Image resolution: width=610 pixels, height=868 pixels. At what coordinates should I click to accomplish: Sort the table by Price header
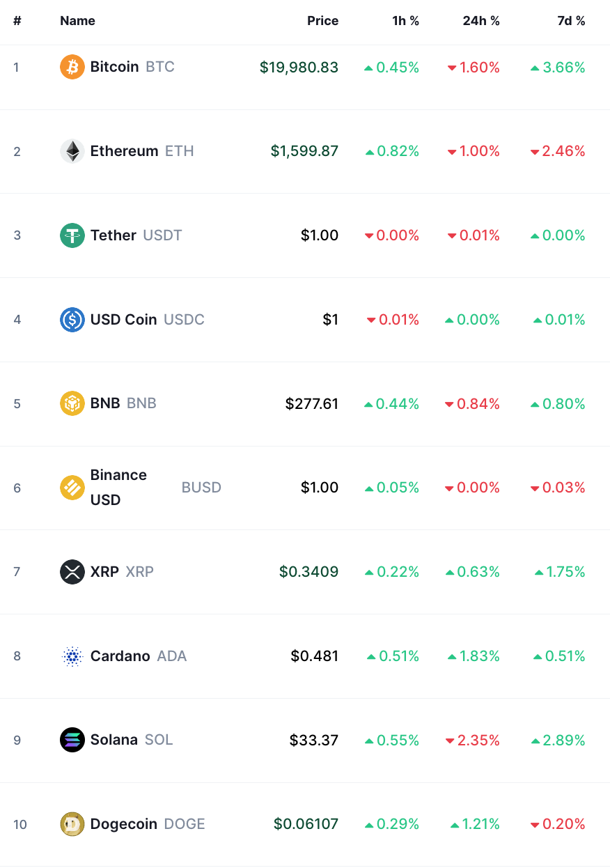[x=322, y=21]
